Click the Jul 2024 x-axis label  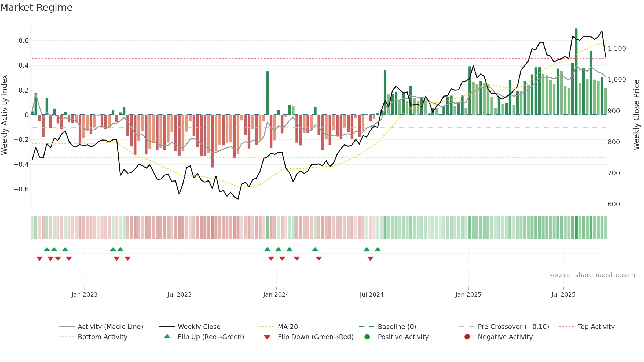(x=372, y=294)
